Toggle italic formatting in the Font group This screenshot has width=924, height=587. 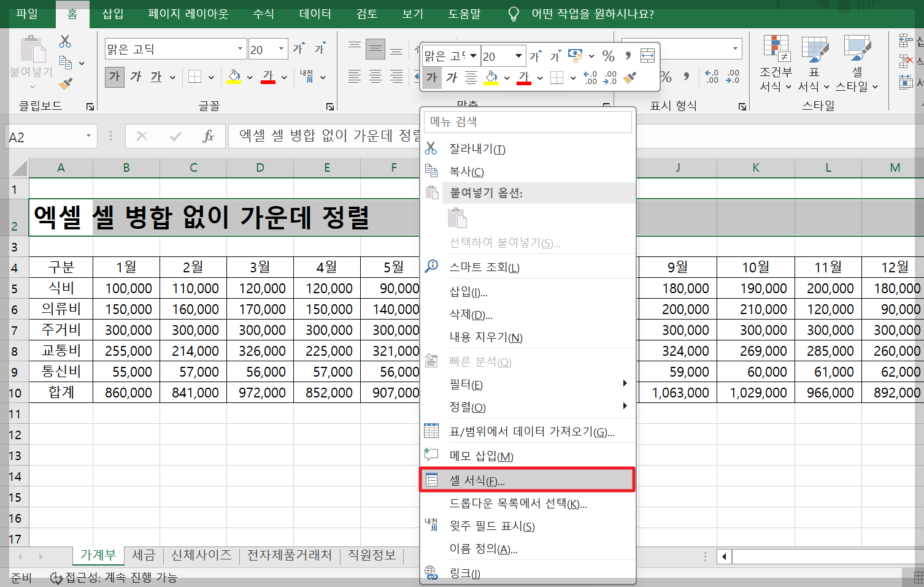pyautogui.click(x=136, y=77)
